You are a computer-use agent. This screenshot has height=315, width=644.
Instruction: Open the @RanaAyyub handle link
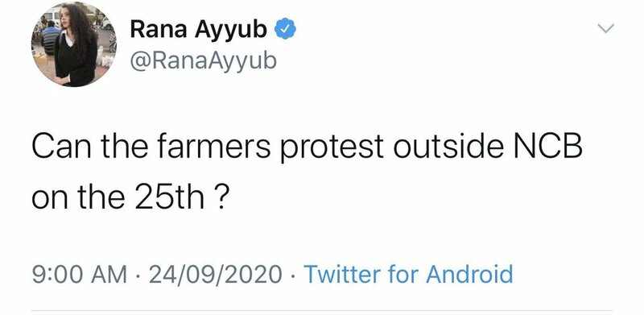tap(204, 60)
